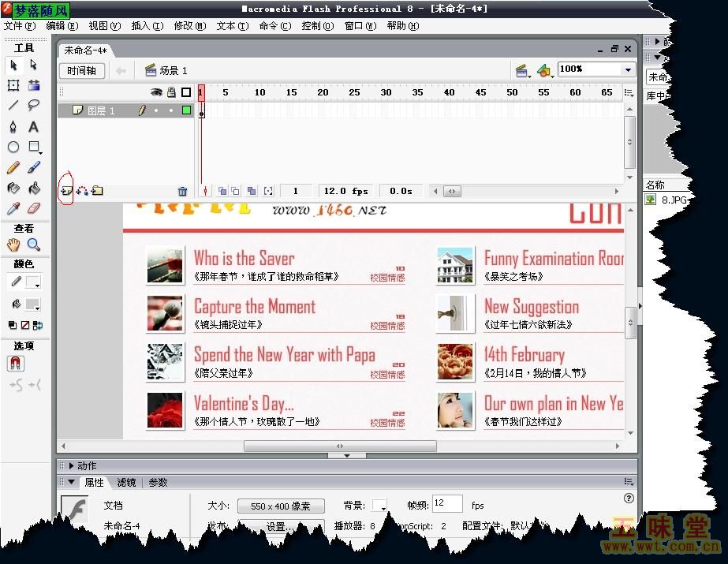
Task: Click the Insert Layer icon
Action: 65,191
